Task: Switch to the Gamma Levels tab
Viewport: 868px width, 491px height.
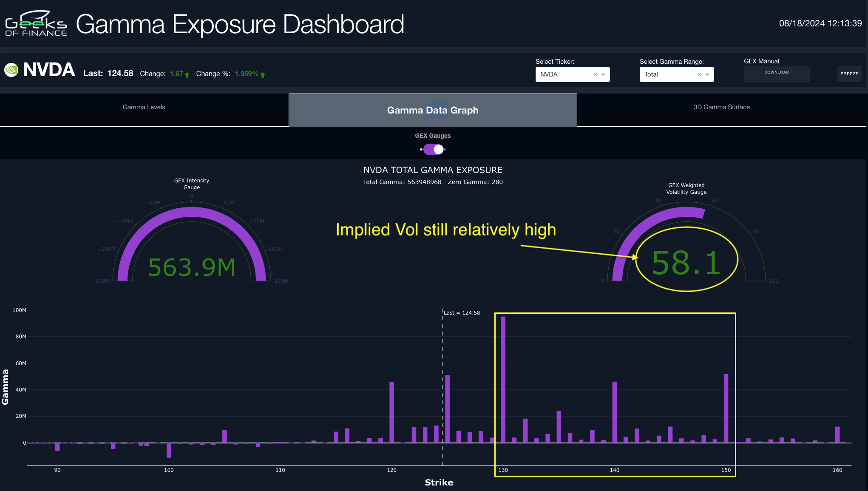Action: click(x=144, y=108)
